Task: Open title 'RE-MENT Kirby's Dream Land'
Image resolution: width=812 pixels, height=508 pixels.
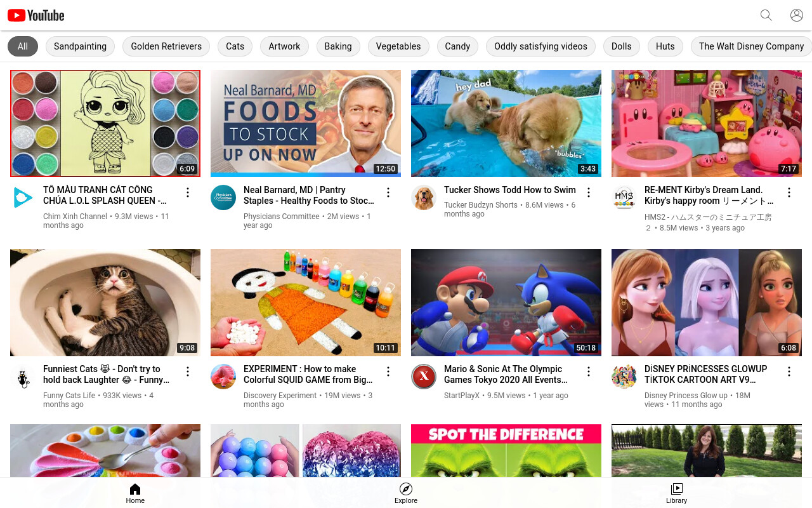Action: point(709,195)
